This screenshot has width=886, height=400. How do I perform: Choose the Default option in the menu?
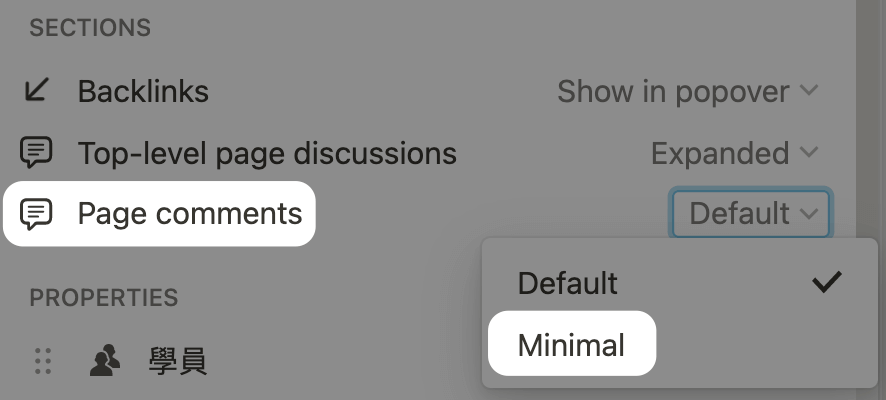(680, 282)
